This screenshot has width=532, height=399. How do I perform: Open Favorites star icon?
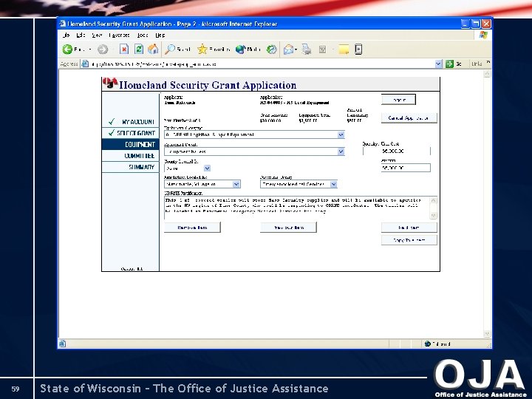click(x=202, y=50)
